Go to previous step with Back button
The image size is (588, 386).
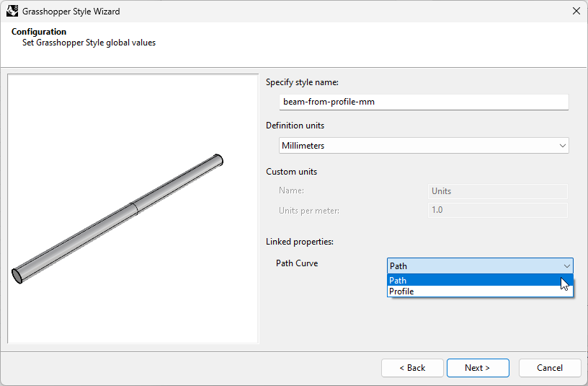[412, 368]
